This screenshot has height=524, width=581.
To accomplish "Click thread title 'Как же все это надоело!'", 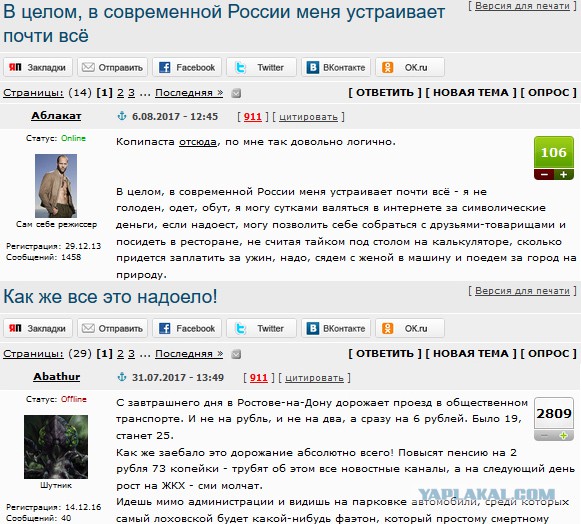I will coord(110,297).
